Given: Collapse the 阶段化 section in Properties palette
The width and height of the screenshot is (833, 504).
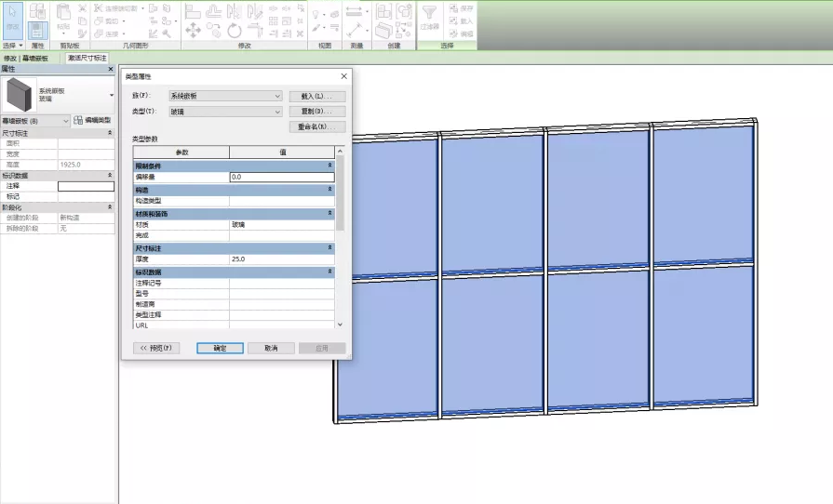Looking at the screenshot, I should point(110,207).
